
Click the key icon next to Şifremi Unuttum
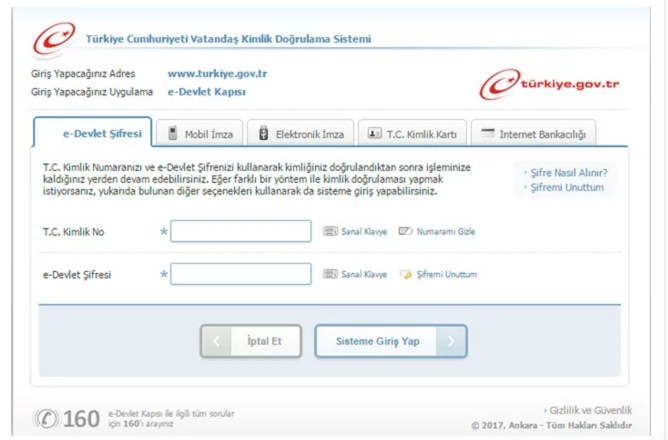click(x=406, y=274)
